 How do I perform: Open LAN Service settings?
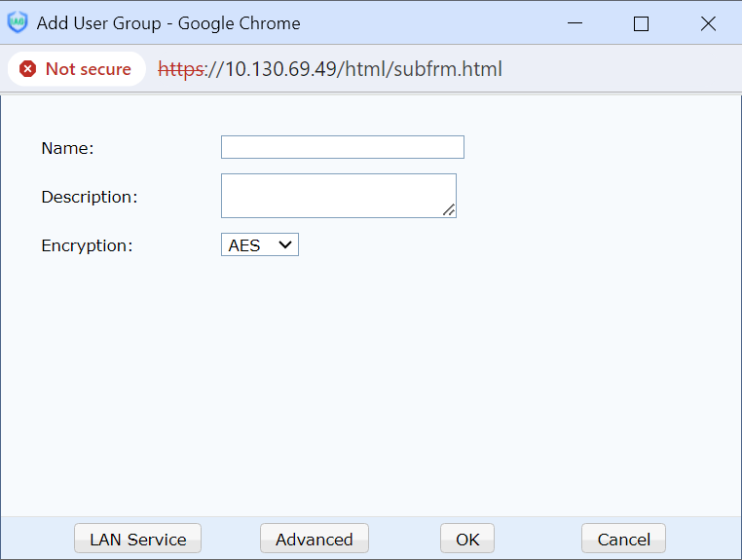tap(137, 539)
